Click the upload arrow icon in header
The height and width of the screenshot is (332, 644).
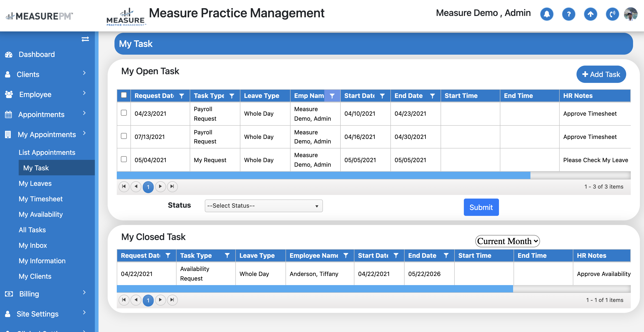tap(590, 14)
